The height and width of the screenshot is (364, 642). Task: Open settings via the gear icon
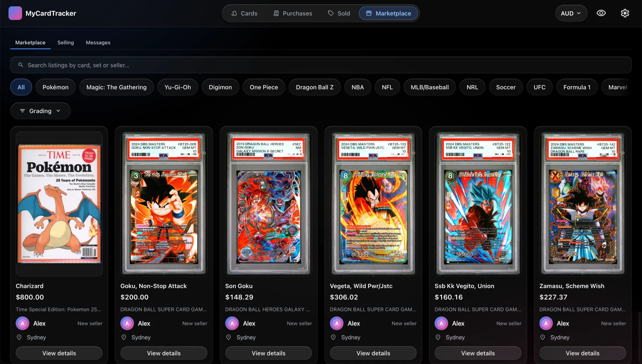625,13
